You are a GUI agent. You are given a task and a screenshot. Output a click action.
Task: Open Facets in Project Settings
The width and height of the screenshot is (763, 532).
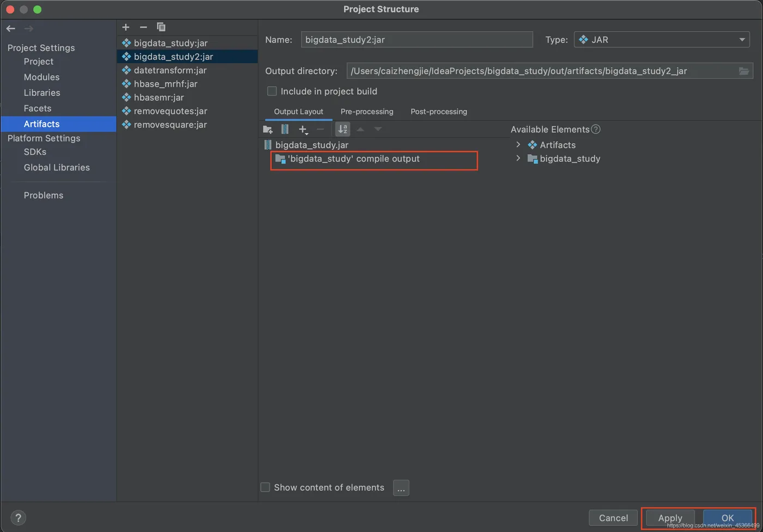tap(38, 108)
